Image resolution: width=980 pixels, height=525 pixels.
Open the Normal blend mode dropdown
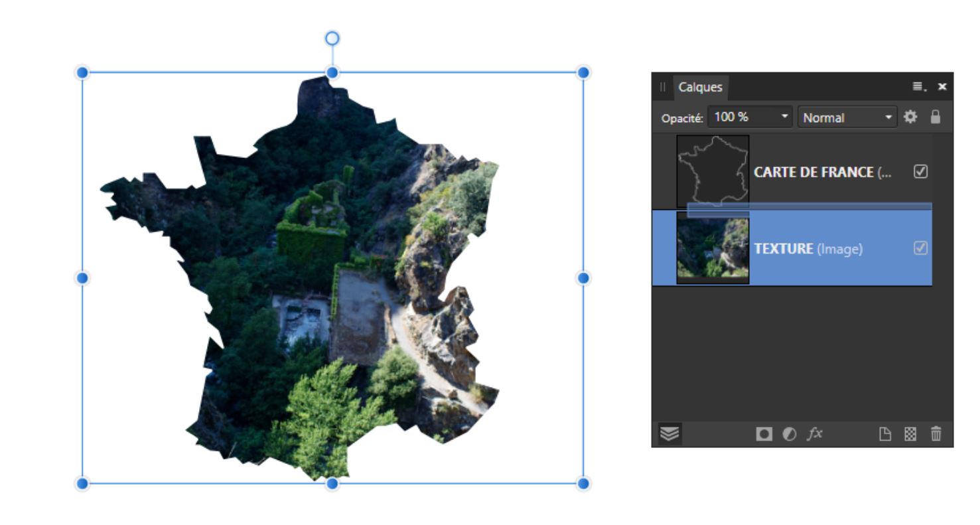click(x=847, y=117)
